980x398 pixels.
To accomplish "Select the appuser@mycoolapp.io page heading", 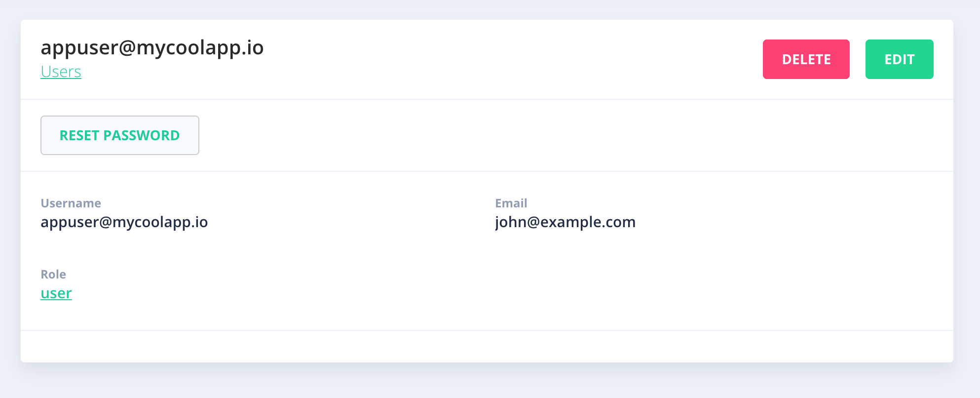I will click(x=152, y=48).
